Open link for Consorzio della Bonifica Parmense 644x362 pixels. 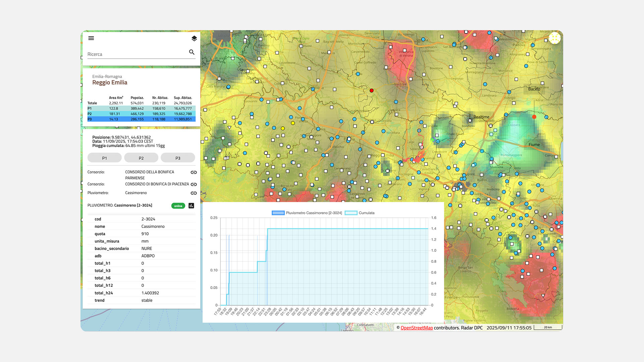coord(194,172)
